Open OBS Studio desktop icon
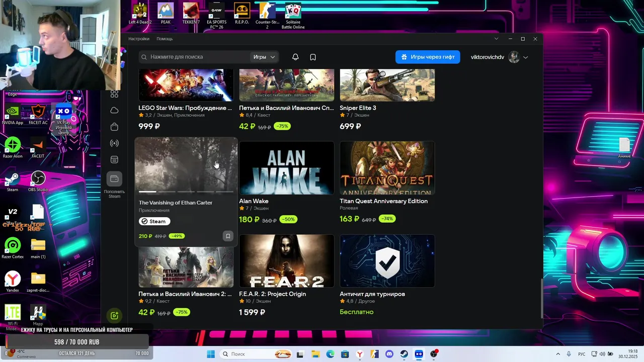This screenshot has width=644, height=362. click(x=38, y=182)
